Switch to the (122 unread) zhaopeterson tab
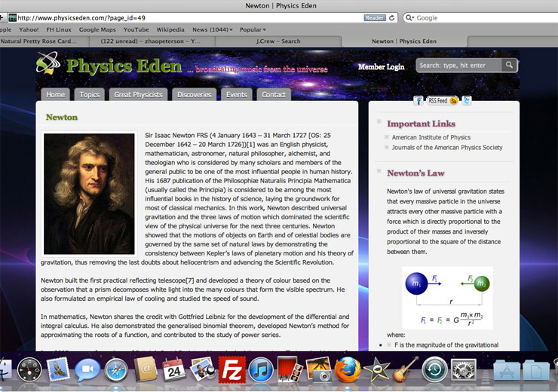 pyautogui.click(x=151, y=41)
